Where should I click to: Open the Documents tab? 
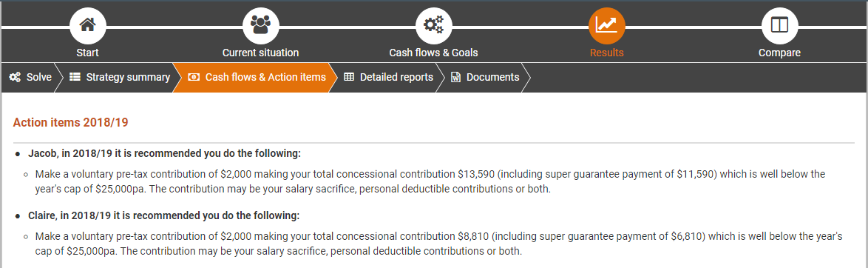486,77
